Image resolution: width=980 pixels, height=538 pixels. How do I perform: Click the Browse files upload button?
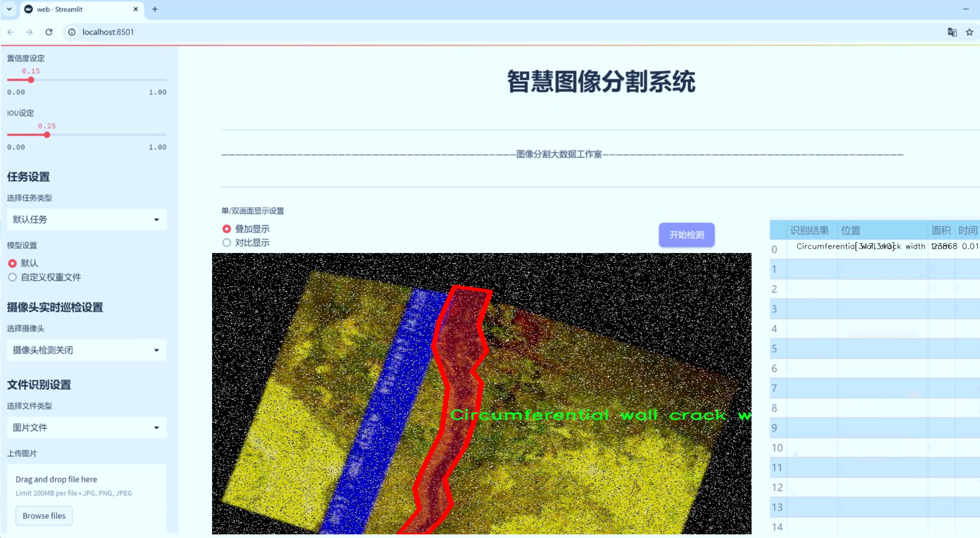pyautogui.click(x=44, y=515)
